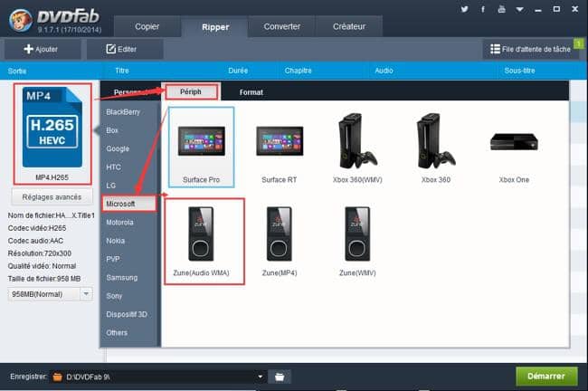The height and width of the screenshot is (391, 588).
Task: Click the Titre column header
Action: tap(122, 71)
